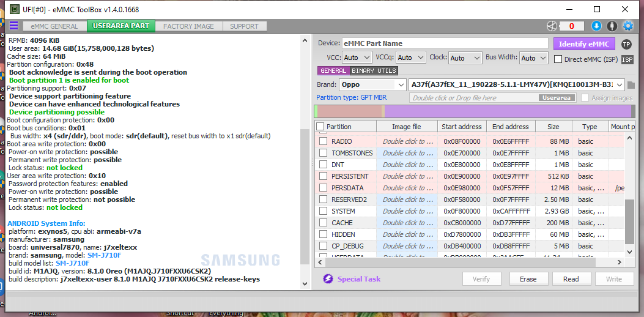Image resolution: width=644 pixels, height=317 pixels.
Task: Click the 2.93 GiB size cell
Action: pos(553,211)
